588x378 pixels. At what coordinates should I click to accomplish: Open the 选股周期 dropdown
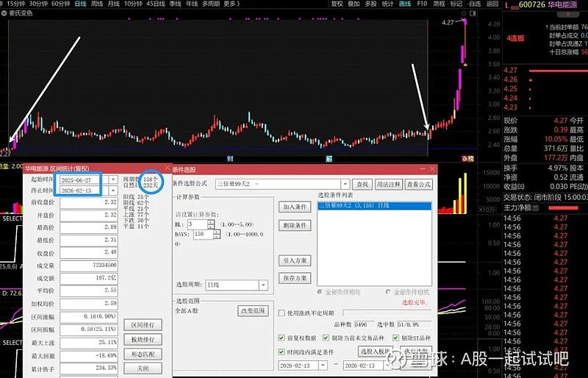point(263,285)
